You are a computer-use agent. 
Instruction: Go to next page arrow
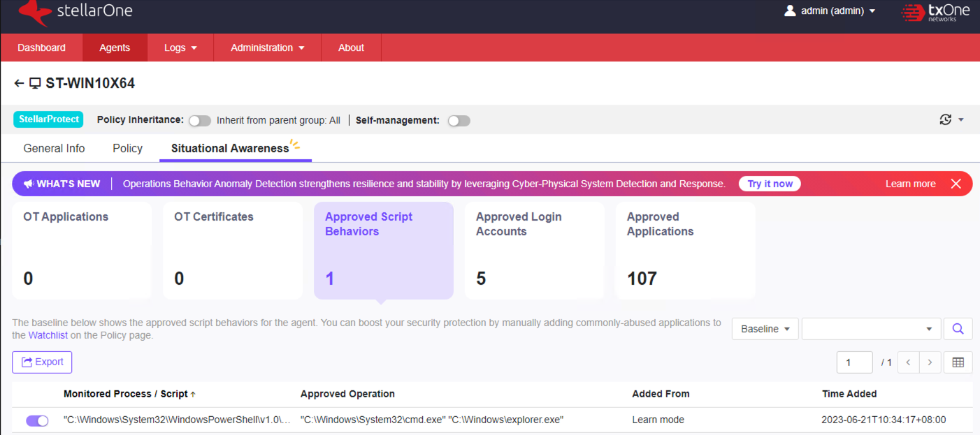pyautogui.click(x=930, y=362)
